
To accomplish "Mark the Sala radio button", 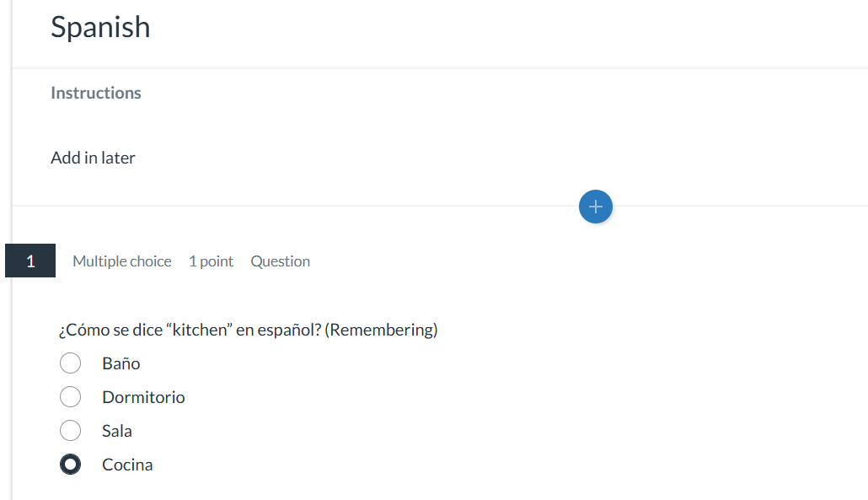I will tap(70, 431).
